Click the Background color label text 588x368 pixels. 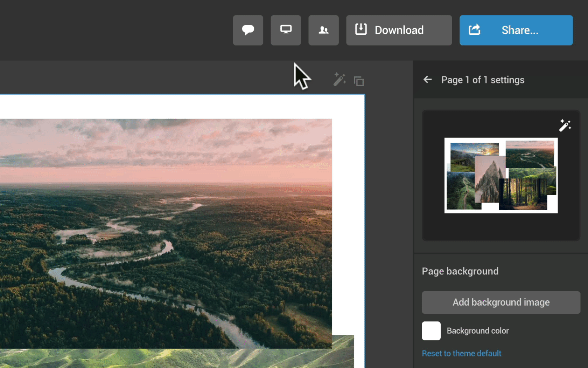[477, 331]
